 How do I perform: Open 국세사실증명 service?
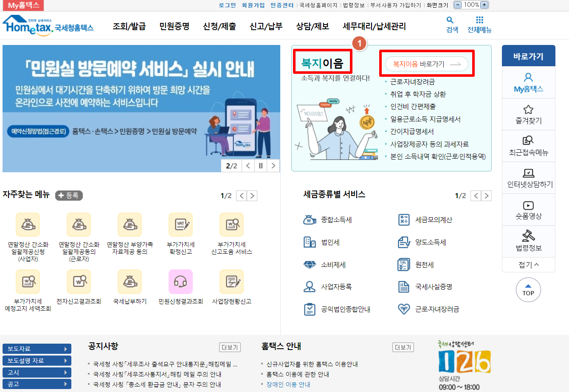(425, 287)
